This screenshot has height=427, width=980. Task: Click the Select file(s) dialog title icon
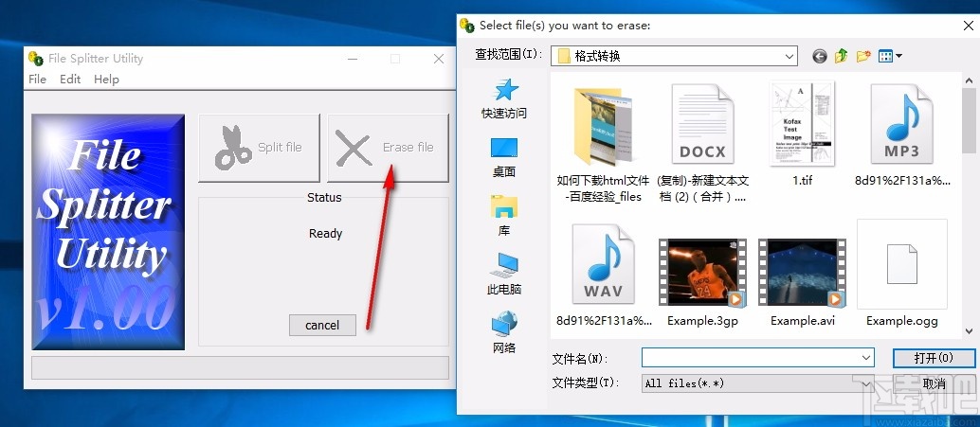pyautogui.click(x=467, y=25)
